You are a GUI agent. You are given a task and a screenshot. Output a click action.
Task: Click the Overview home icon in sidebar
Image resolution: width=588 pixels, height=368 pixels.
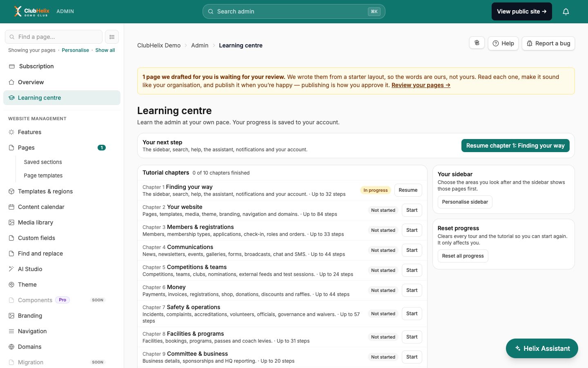click(x=11, y=82)
